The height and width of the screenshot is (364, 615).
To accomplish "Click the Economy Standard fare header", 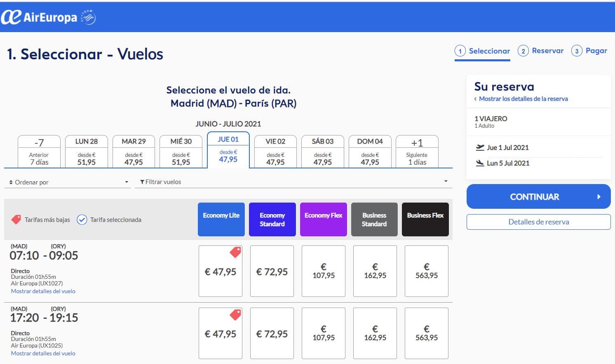I will (x=272, y=219).
